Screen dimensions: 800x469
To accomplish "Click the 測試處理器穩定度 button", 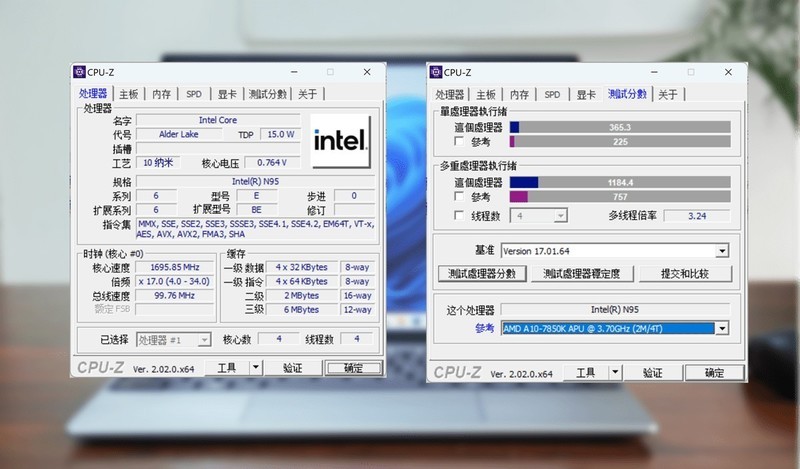I will click(582, 274).
